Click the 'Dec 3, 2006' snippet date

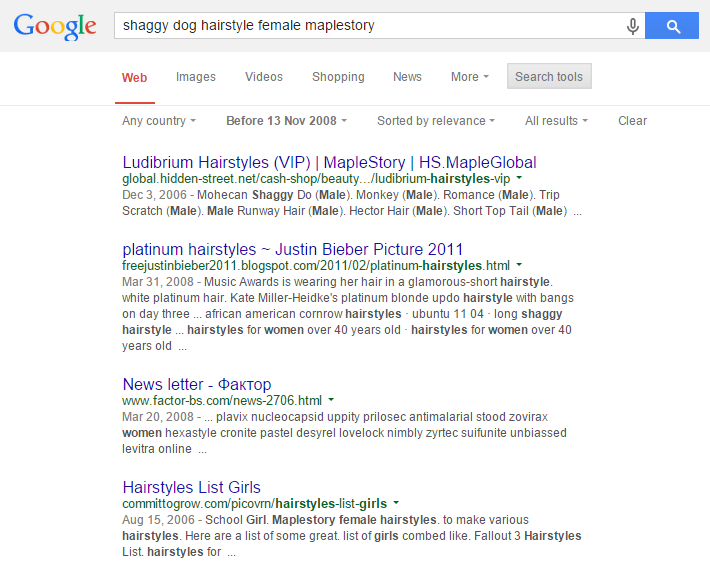tap(154, 195)
